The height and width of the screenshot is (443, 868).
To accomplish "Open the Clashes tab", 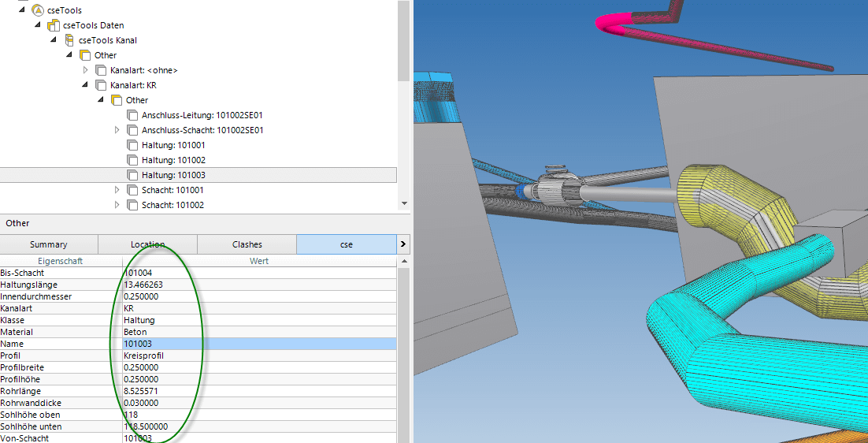I will click(x=247, y=244).
